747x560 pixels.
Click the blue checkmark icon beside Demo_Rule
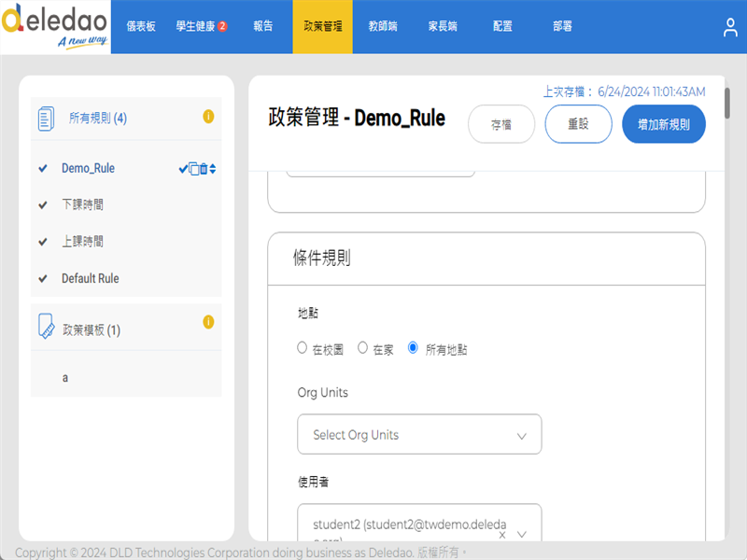(x=183, y=169)
